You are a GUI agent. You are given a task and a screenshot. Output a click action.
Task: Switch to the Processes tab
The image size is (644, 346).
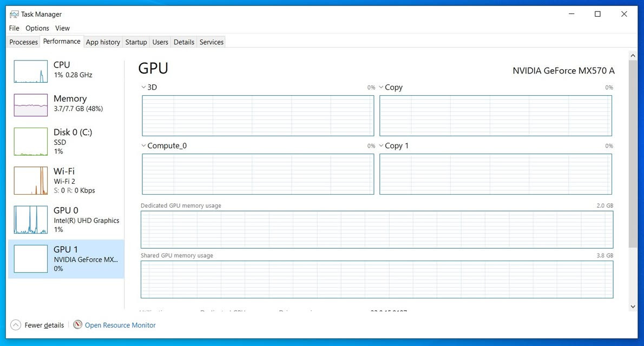point(23,42)
